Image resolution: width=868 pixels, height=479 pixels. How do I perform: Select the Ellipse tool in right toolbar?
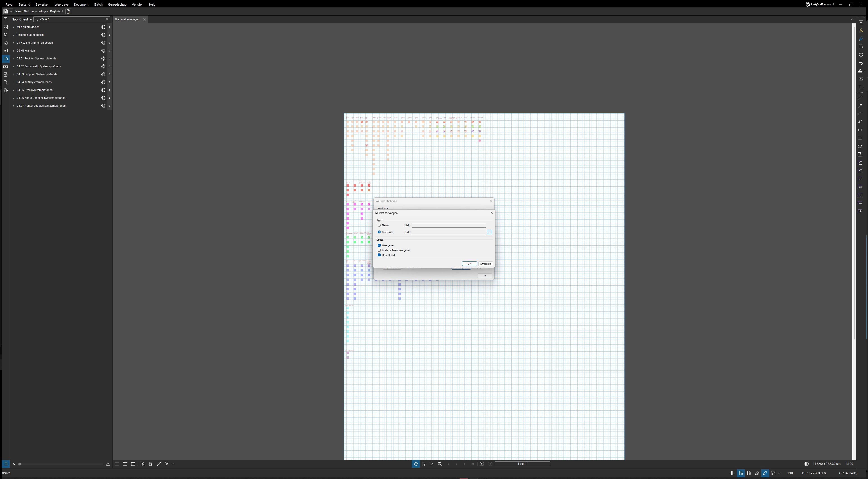[x=860, y=147]
